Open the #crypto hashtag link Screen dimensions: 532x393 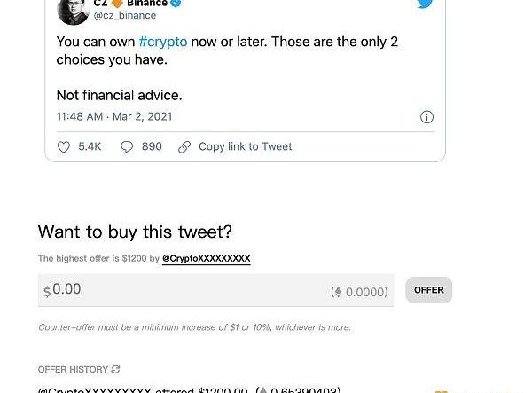[162, 42]
